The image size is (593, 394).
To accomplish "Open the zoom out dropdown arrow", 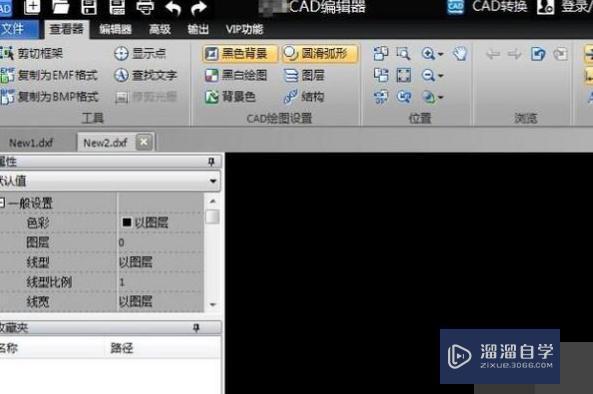I will (x=441, y=76).
